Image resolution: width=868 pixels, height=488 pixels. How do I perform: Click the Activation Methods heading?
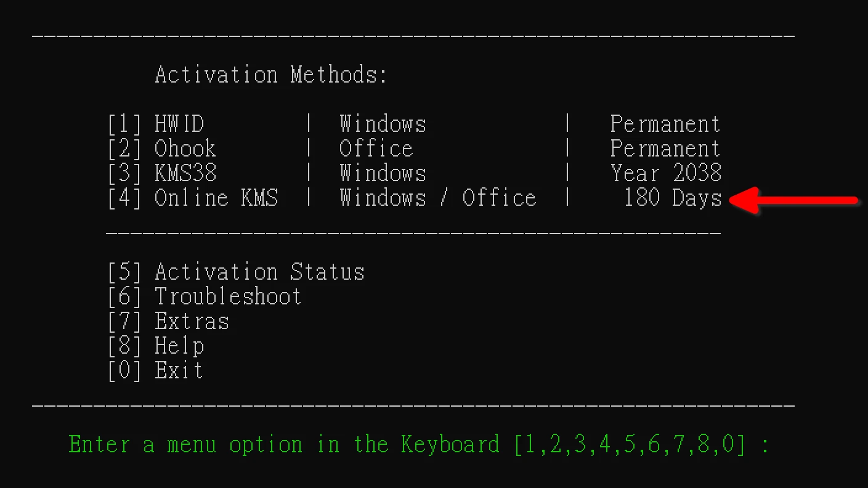pos(271,75)
